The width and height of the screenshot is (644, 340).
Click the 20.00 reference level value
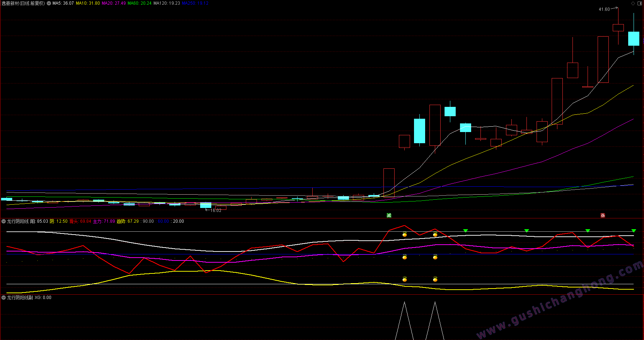pyautogui.click(x=178, y=221)
